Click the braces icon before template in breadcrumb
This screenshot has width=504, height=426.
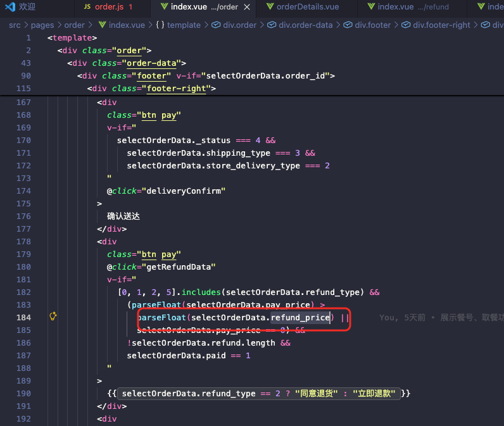click(x=160, y=25)
